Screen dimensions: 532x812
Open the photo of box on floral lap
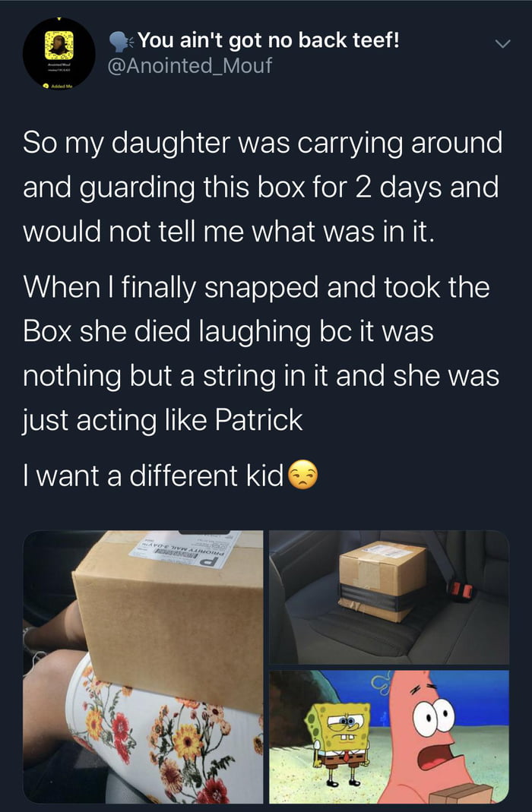tap(143, 666)
